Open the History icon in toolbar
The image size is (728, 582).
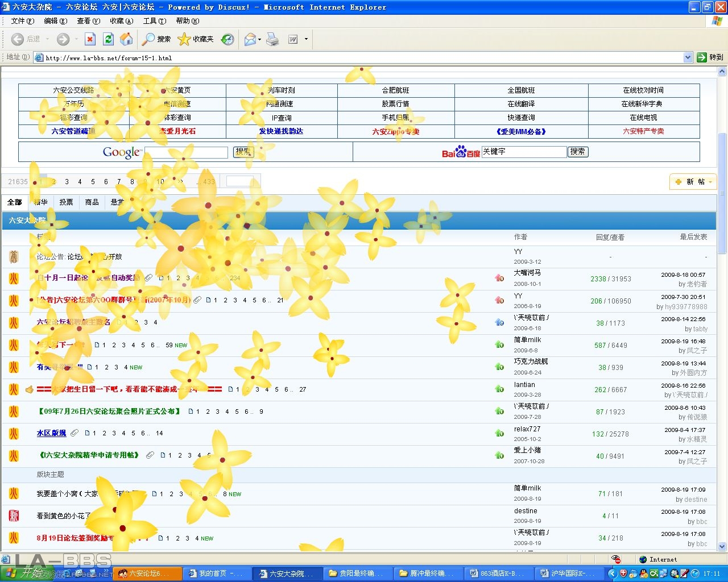point(227,39)
